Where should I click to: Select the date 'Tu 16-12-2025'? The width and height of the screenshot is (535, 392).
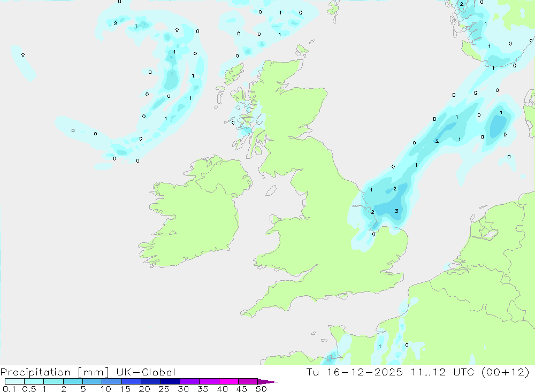[355, 372]
